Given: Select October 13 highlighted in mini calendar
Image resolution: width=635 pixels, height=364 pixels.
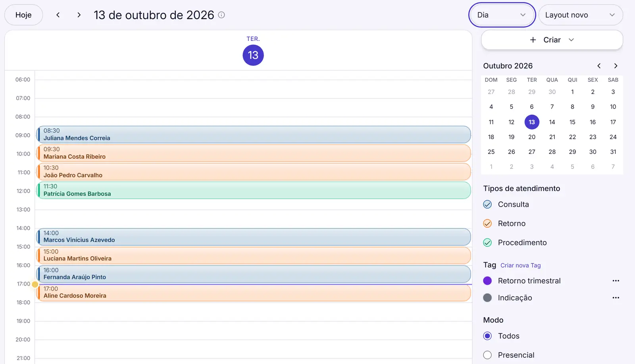Looking at the screenshot, I should [x=532, y=122].
